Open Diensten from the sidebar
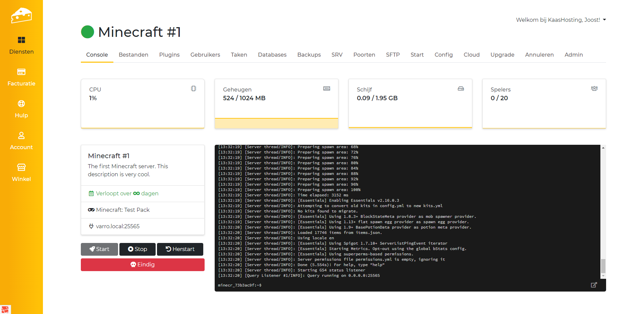This screenshot has height=314, width=644. 21,45
